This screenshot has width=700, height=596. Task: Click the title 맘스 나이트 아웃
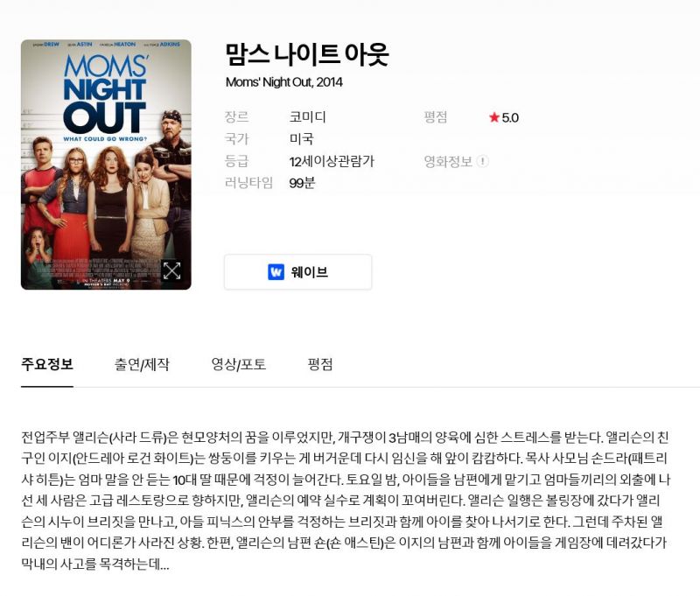pyautogui.click(x=307, y=55)
